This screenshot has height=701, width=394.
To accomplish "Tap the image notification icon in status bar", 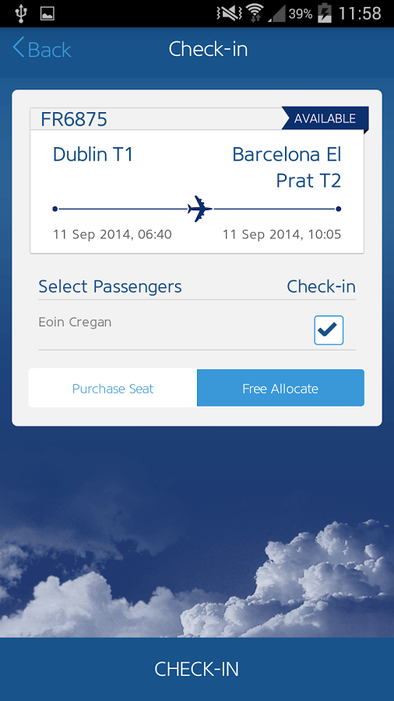I will click(47, 14).
